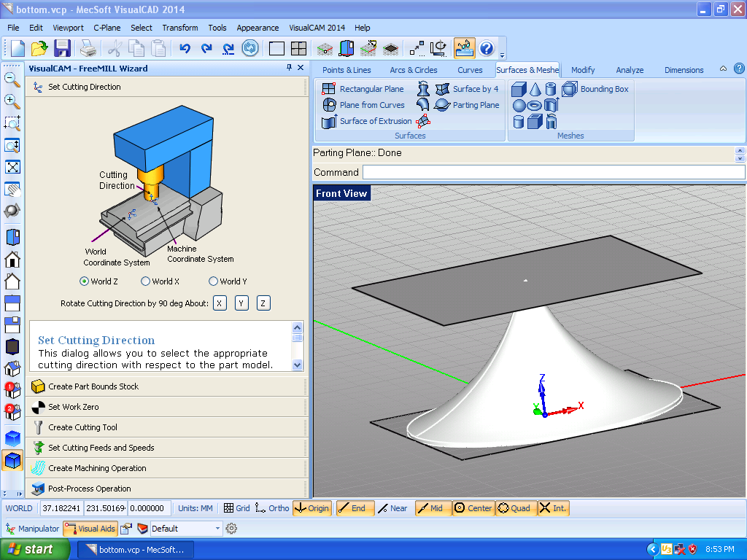The height and width of the screenshot is (560, 747).
Task: Expand Post-Process Operation step
Action: [167, 489]
